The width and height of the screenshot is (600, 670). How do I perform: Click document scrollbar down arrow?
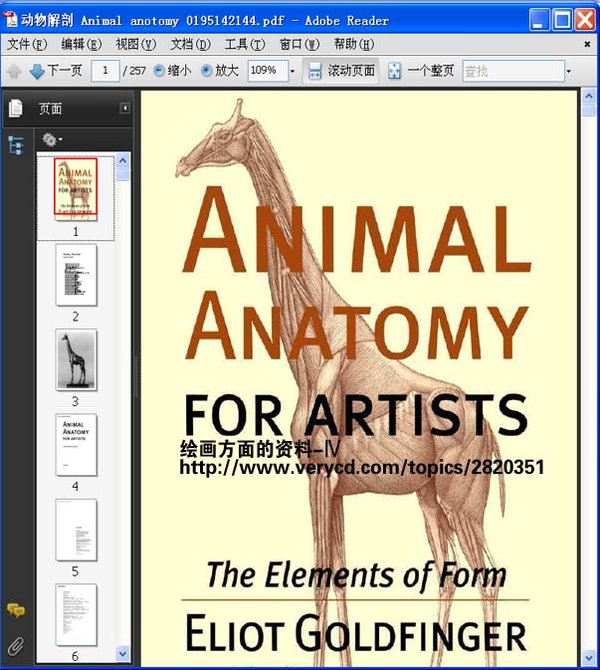[589, 658]
